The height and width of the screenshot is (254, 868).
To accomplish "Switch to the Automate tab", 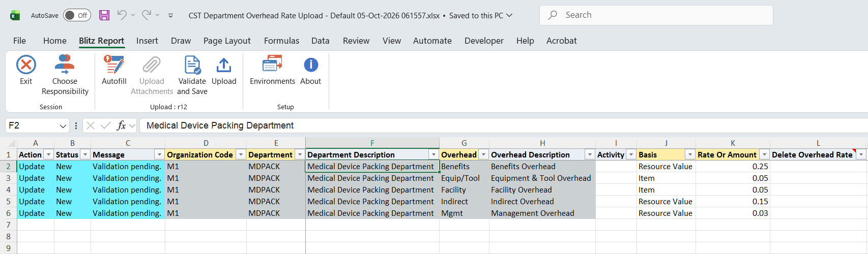I will 432,41.
